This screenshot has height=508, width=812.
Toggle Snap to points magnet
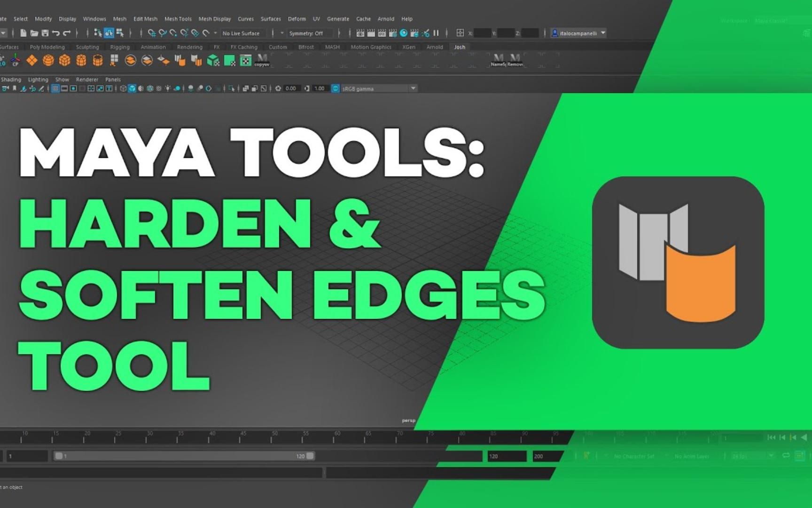(173, 33)
